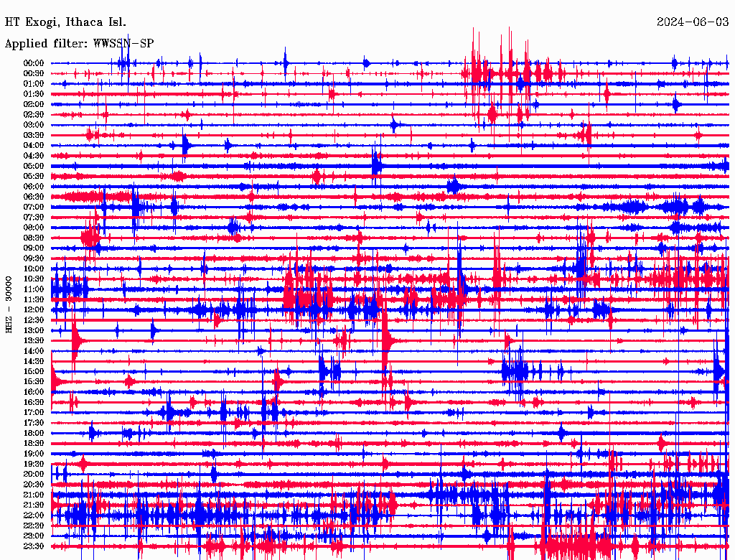Click the 04:30 time label
Screen dimensions: 735x560
pyautogui.click(x=34, y=156)
